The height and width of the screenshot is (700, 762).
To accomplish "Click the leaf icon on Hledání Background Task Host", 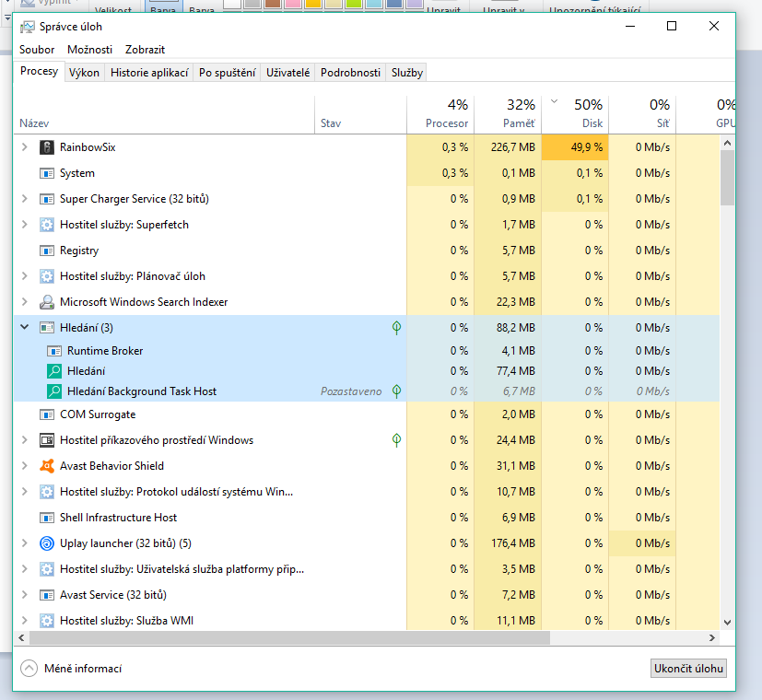I will 396,391.
